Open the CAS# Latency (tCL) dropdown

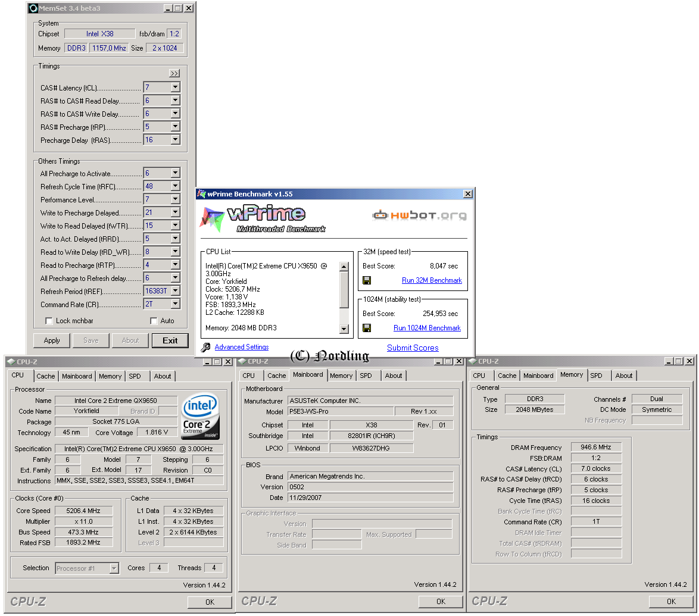[175, 87]
